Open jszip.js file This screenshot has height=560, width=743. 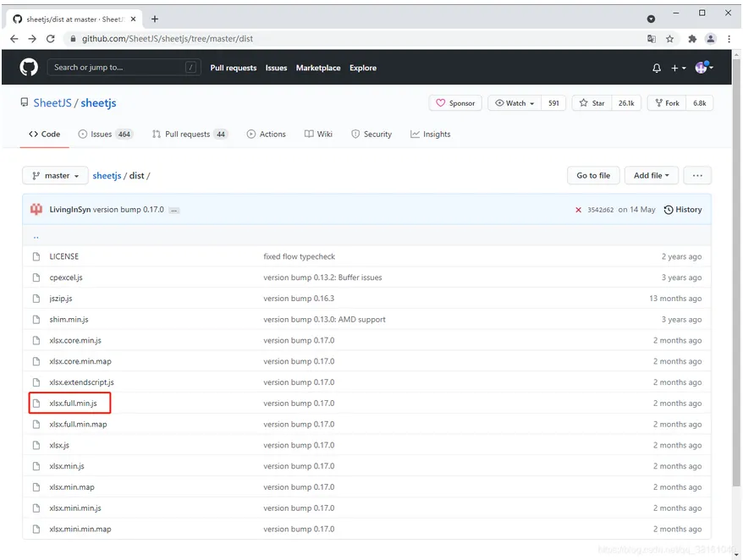61,299
